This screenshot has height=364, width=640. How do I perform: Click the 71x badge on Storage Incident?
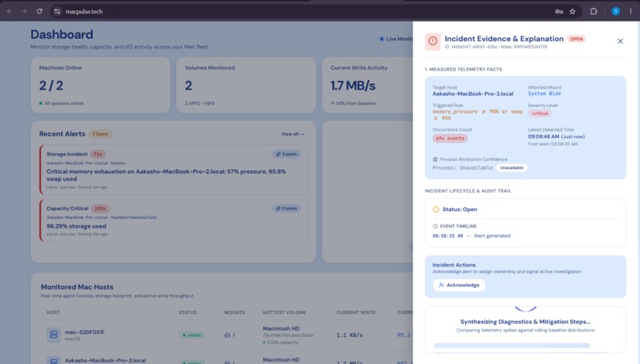(x=98, y=154)
